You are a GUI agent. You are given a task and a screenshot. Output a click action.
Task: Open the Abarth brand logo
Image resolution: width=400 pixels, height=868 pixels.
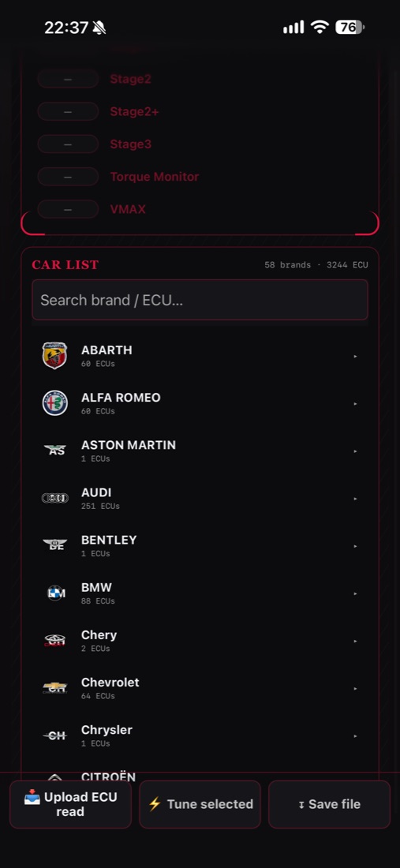tap(54, 355)
